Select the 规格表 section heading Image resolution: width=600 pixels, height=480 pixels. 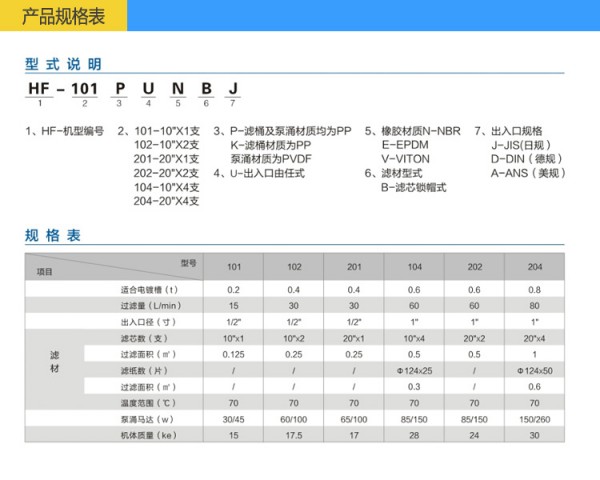(x=53, y=235)
